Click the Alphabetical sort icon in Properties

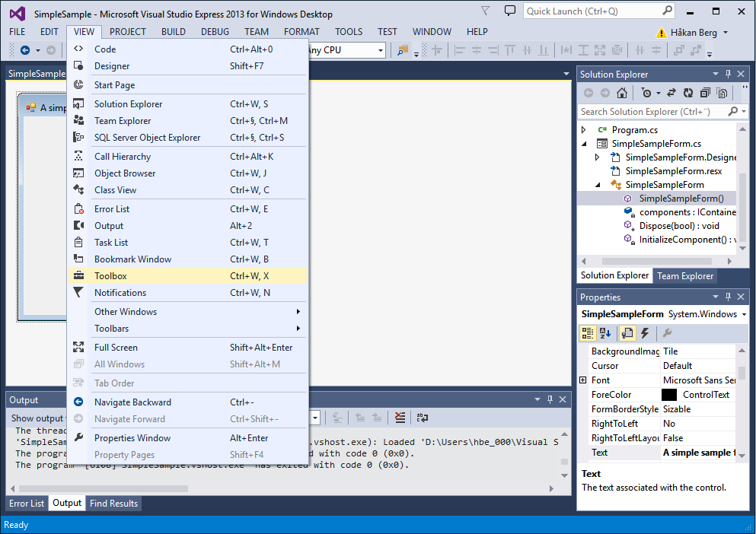605,333
